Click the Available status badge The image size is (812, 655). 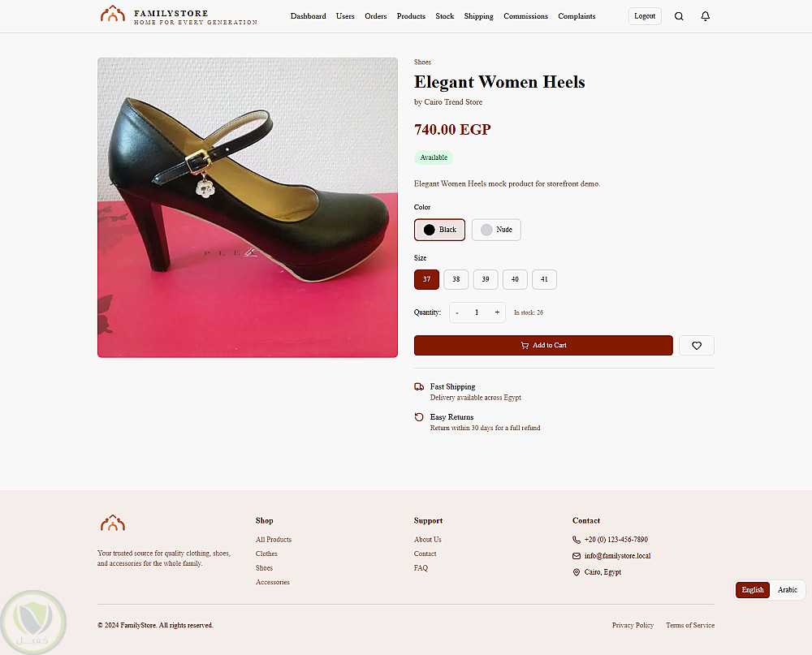pyautogui.click(x=434, y=157)
